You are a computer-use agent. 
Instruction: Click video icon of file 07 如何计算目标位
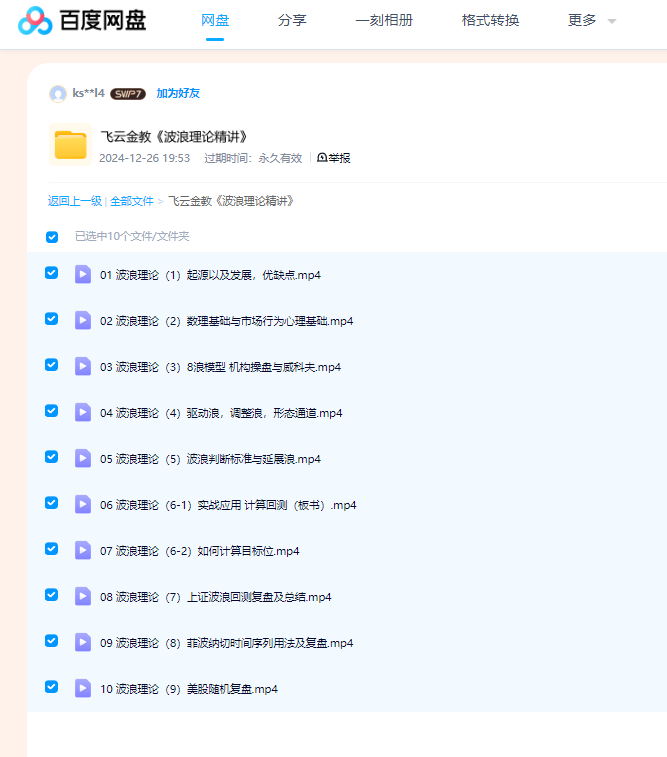[83, 550]
